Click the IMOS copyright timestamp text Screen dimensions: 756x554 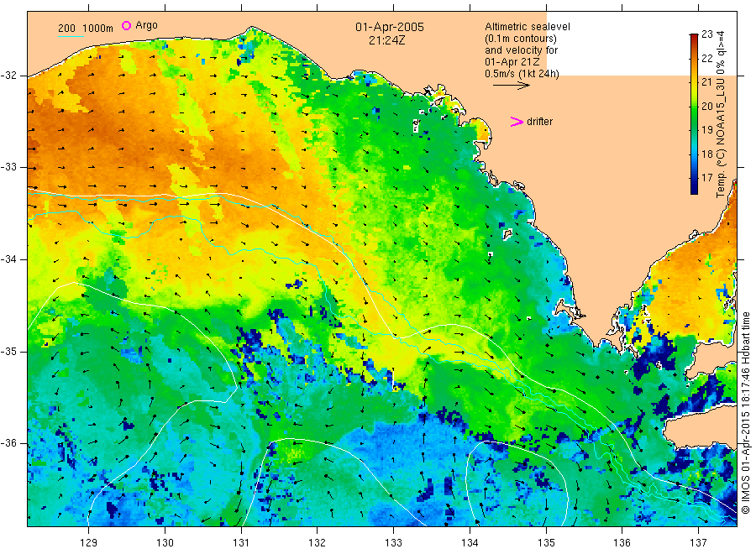click(745, 413)
